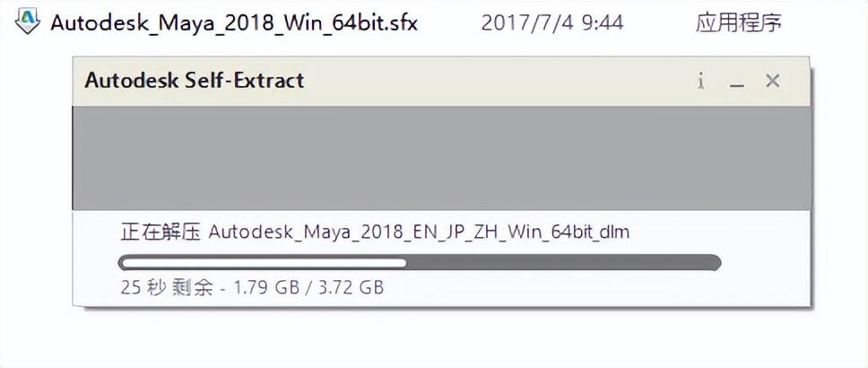Open the info "i" icon in title bar
868x368 pixels.
(701, 81)
